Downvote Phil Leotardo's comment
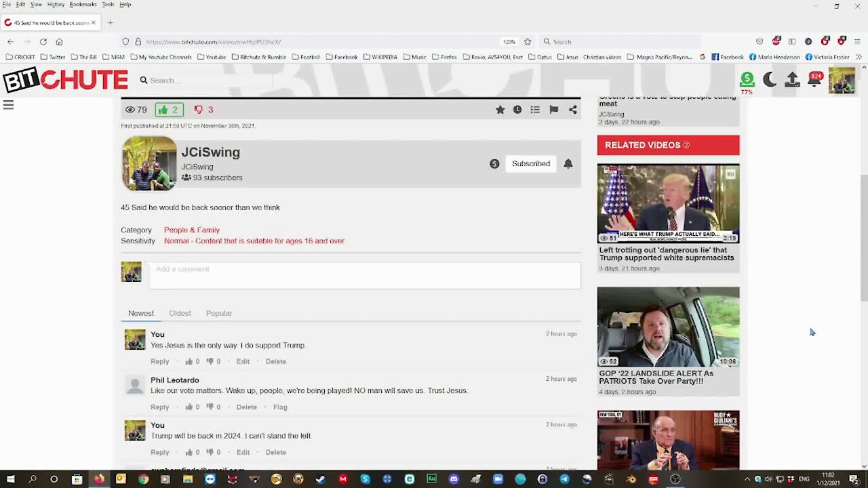This screenshot has width=868, height=488. click(210, 407)
